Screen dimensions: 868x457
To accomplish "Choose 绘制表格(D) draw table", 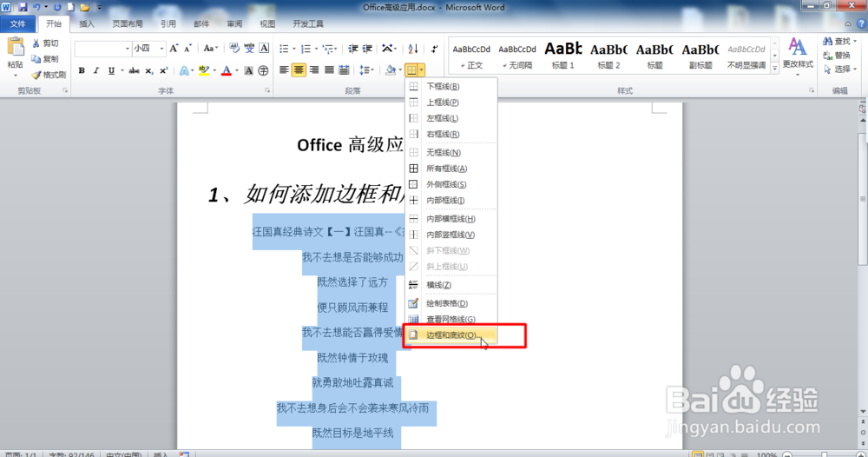I will click(451, 303).
